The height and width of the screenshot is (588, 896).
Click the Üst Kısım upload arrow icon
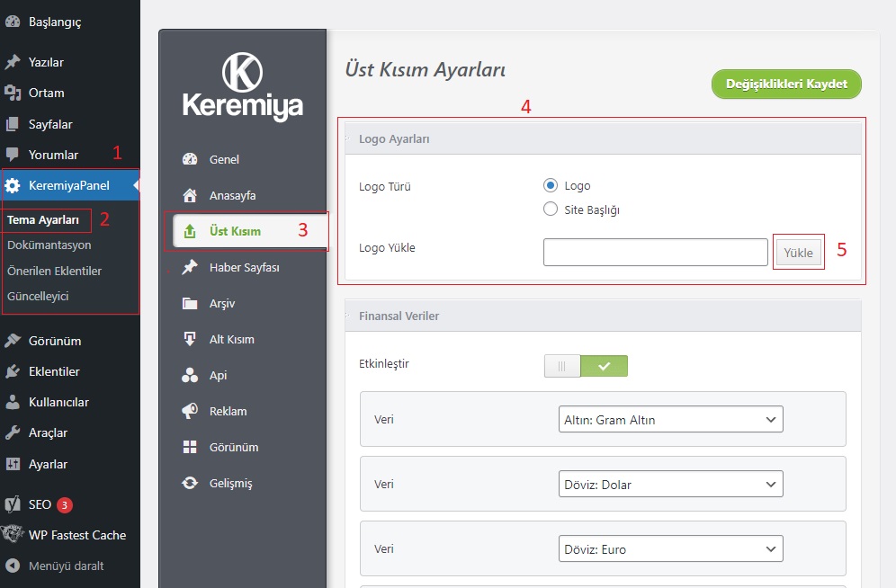click(190, 231)
